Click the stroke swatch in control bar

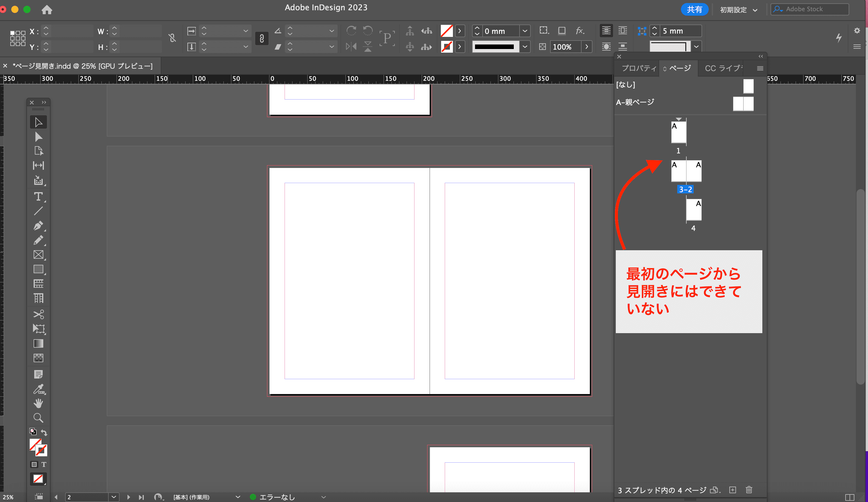point(446,47)
